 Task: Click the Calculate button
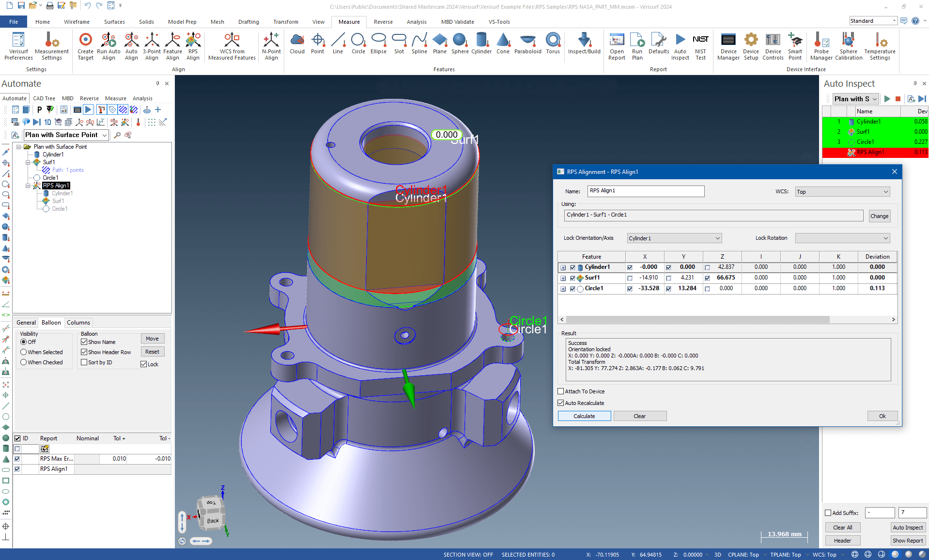pos(584,416)
